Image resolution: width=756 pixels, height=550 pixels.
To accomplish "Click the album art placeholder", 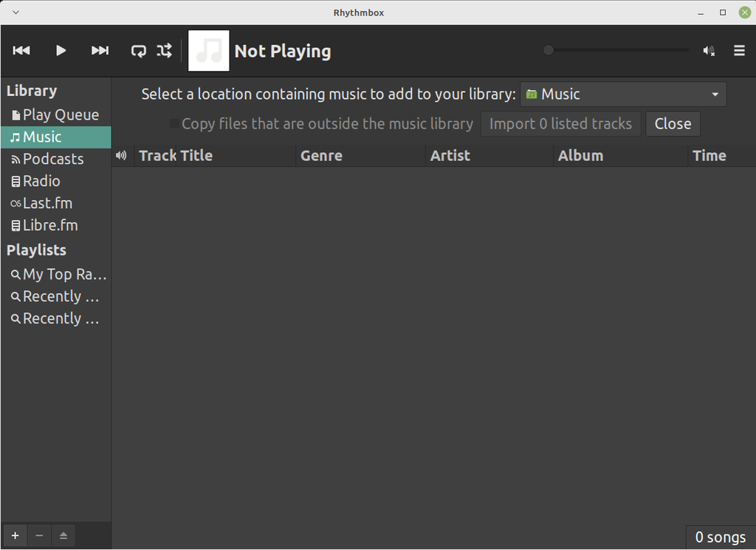I will tap(209, 51).
